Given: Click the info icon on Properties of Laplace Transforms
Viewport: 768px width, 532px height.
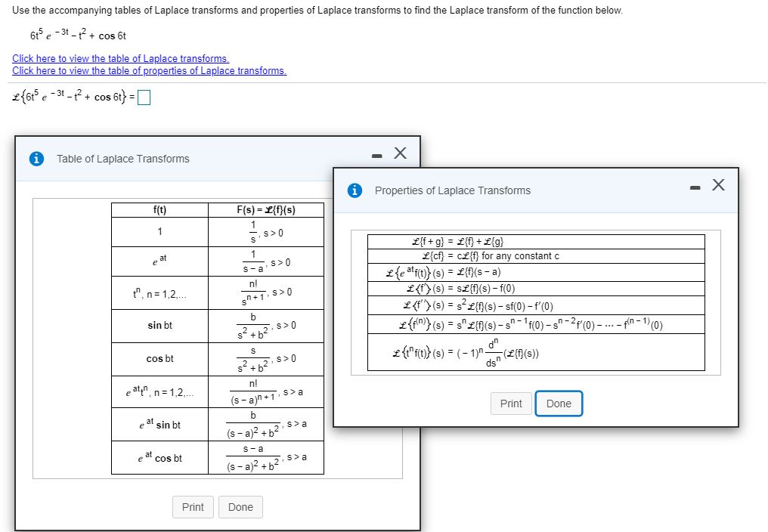Looking at the screenshot, I should [355, 190].
